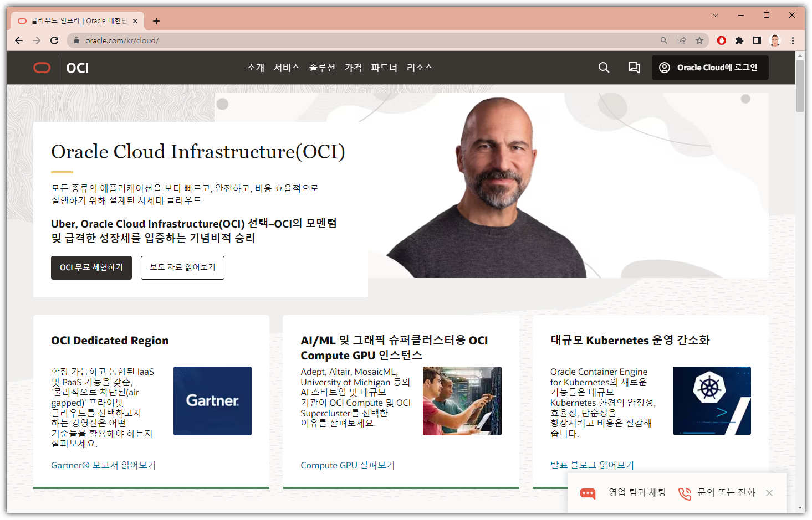Open Gartner® 보고서 읽어보기 link
The image size is (812, 520).
click(x=104, y=465)
